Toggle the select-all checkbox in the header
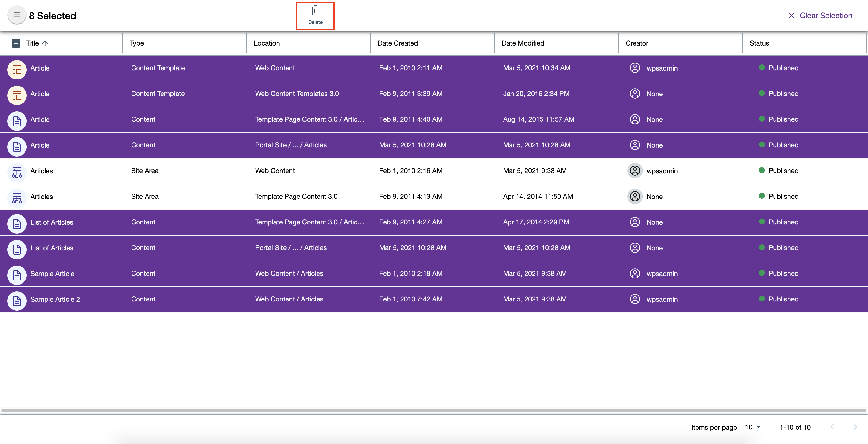 click(16, 43)
